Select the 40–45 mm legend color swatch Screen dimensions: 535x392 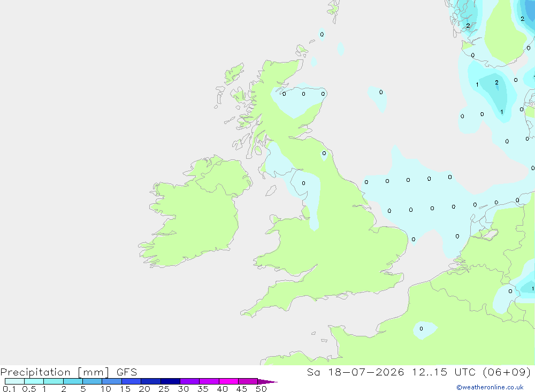228,381
